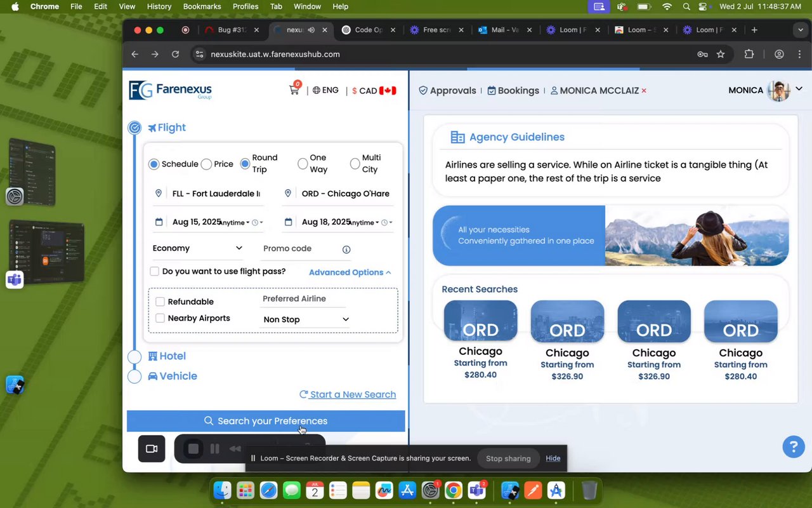Open Launchpad from the Dock

(x=246, y=490)
